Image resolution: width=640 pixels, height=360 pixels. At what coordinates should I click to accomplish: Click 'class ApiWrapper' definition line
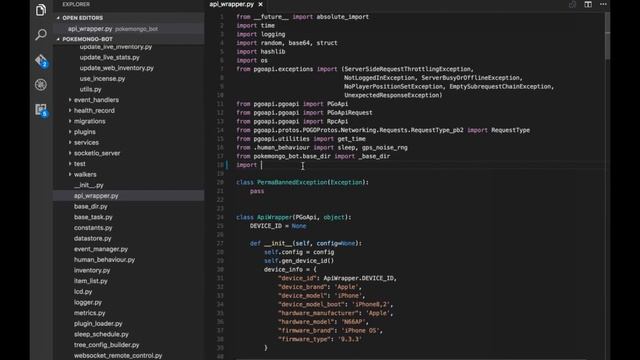293,217
